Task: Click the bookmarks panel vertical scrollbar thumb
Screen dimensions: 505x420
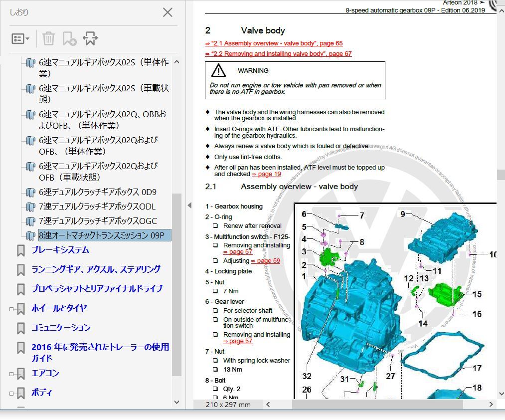Action: point(176,285)
